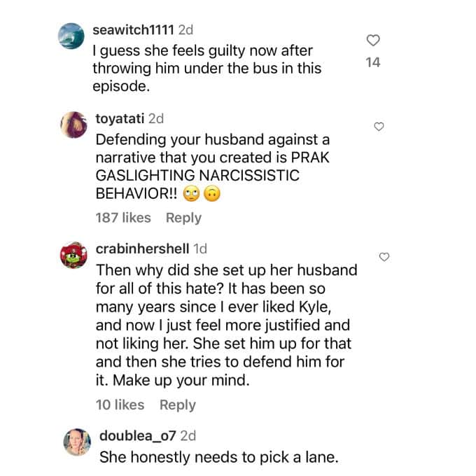Select the doublea_o7 username

pyautogui.click(x=136, y=435)
